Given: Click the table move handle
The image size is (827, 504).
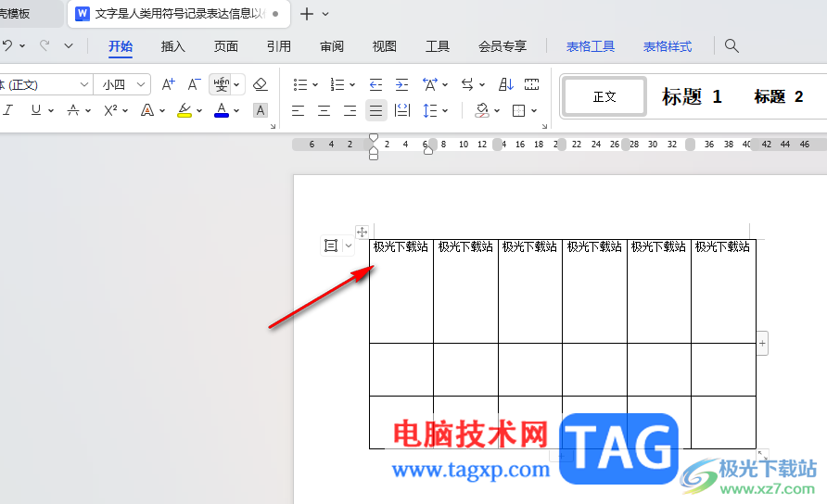Looking at the screenshot, I should tap(362, 232).
